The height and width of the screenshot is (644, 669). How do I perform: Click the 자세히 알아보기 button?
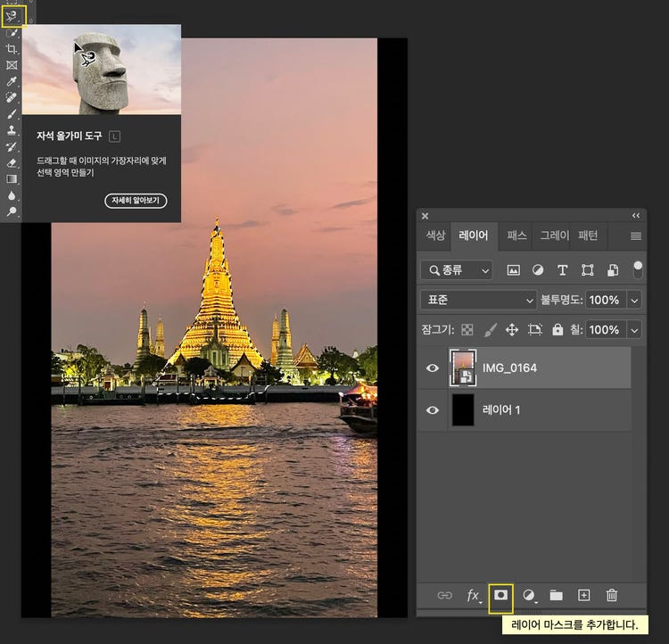click(136, 201)
